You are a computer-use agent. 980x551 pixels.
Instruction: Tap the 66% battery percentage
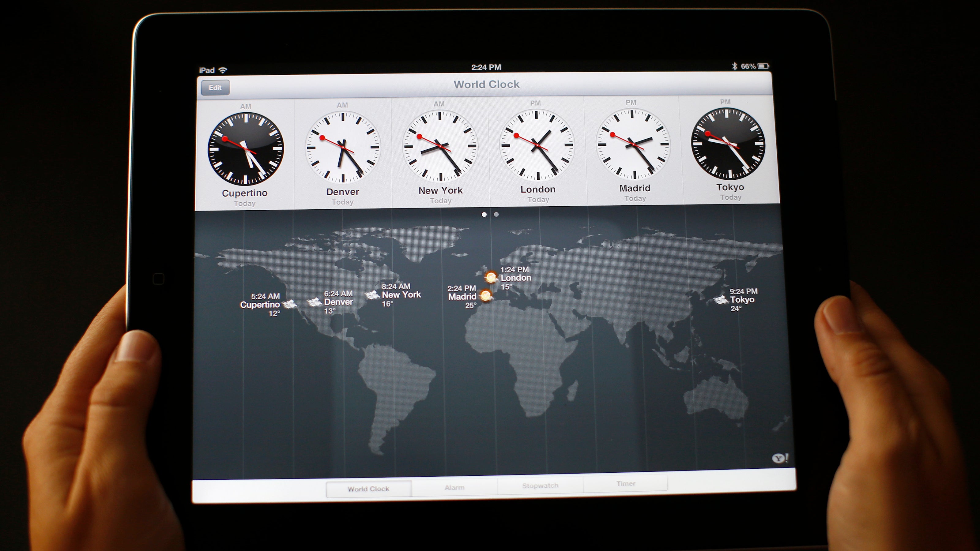(x=748, y=66)
